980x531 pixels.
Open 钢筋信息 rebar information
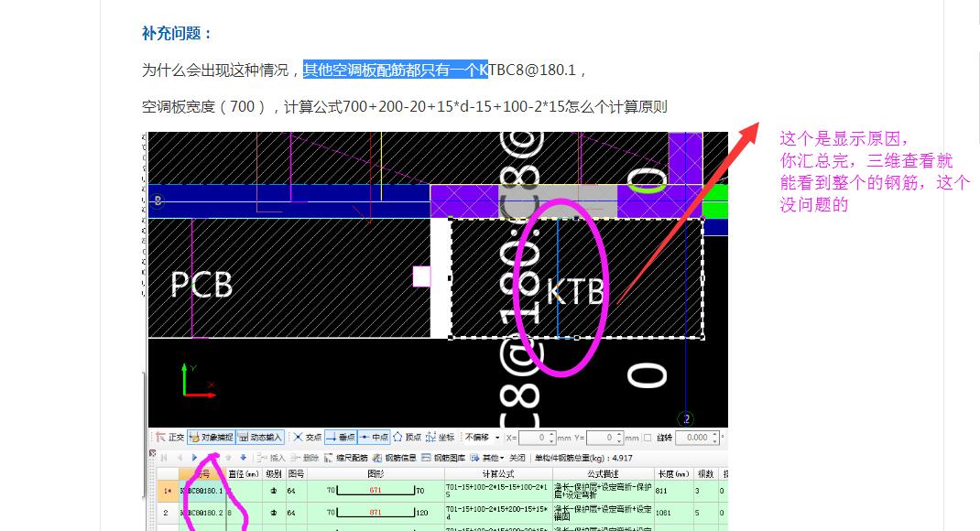coord(395,458)
